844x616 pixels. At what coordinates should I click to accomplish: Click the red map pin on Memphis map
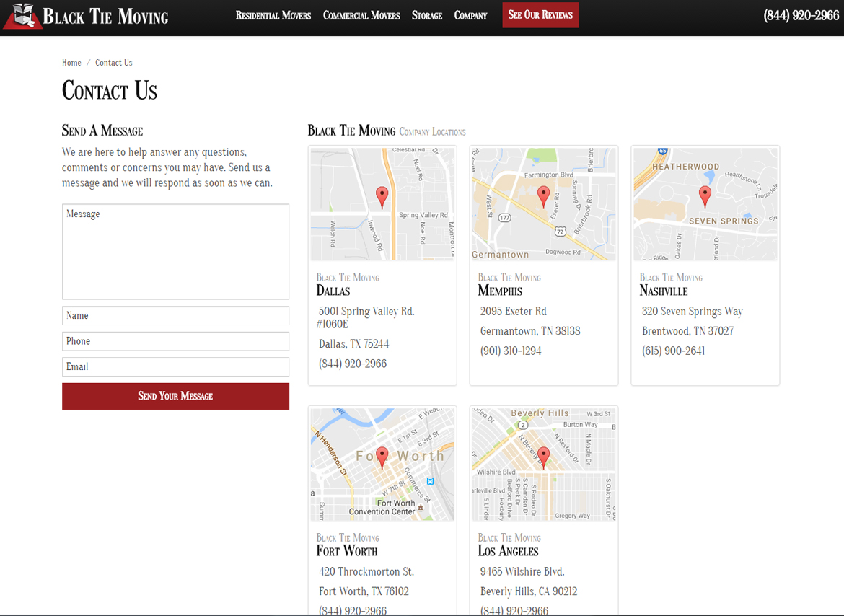coord(543,198)
